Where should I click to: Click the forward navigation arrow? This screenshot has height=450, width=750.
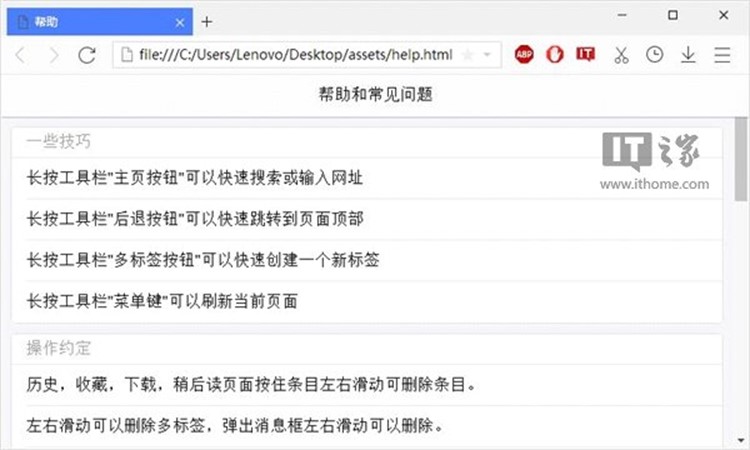coord(54,55)
